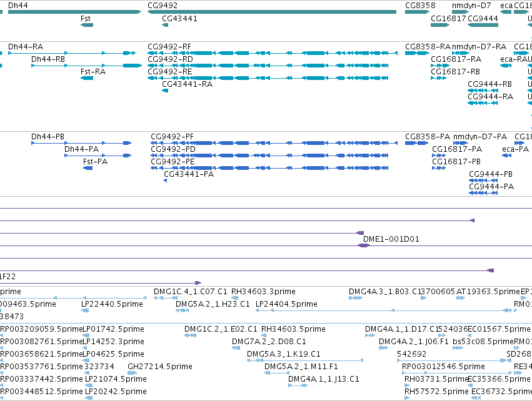The height and width of the screenshot is (401, 532).
Task: Click the RH34603.5prime cDNA label
Action: 293,329
